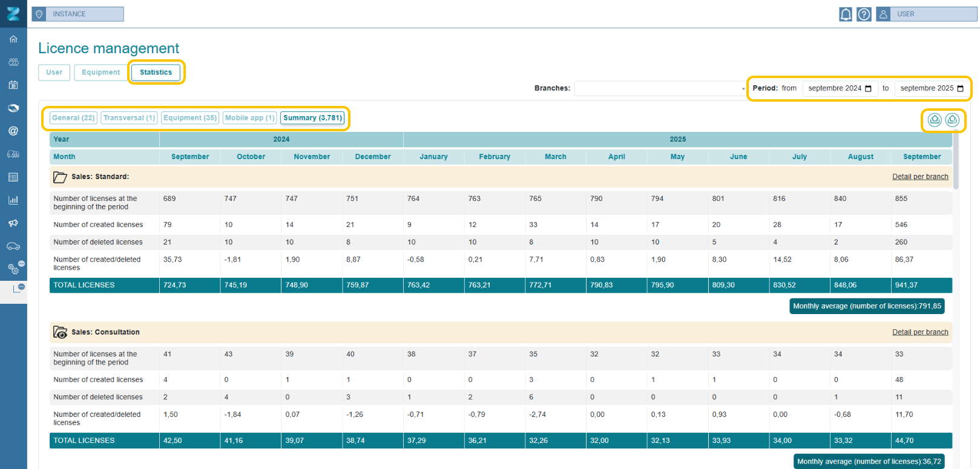This screenshot has height=469, width=980.
Task: Click Standard beginning licenses value 689
Action: 169,198
